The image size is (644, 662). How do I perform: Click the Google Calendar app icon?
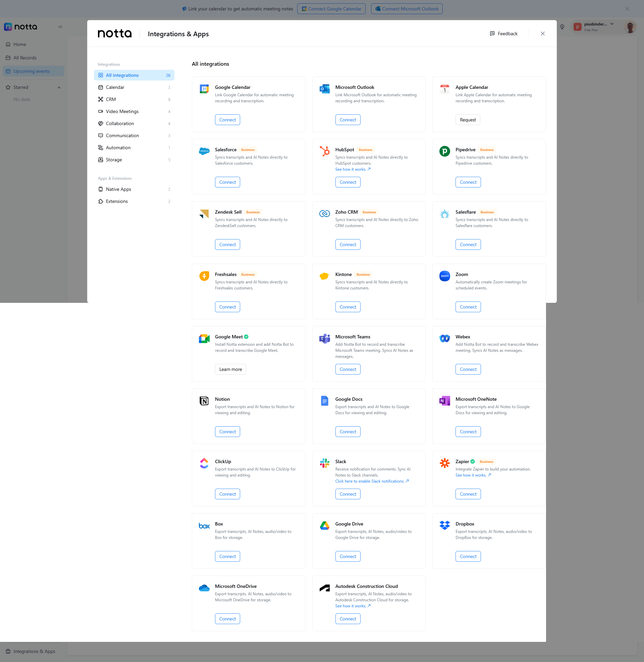[x=204, y=89]
